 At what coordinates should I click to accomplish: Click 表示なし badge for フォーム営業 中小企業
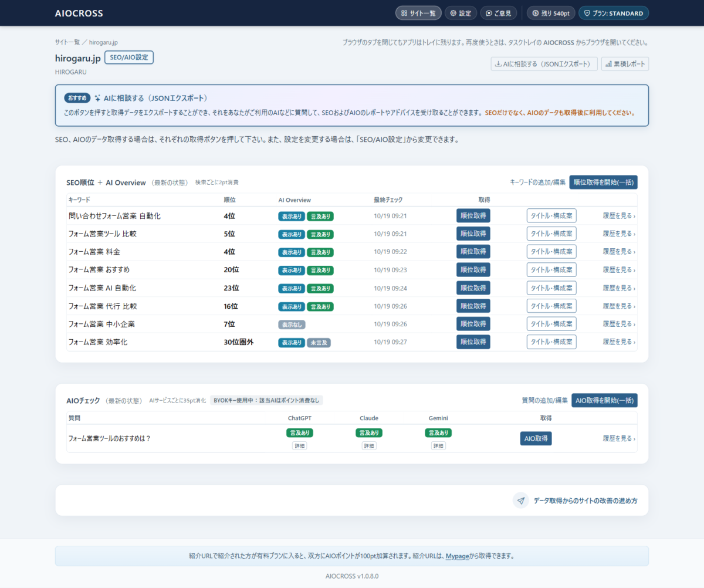click(292, 325)
